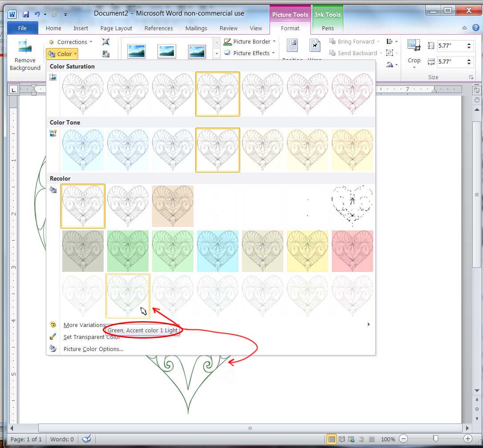The image size is (483, 448).
Task: Click the proofing status icon near word count
Action: coord(86,439)
